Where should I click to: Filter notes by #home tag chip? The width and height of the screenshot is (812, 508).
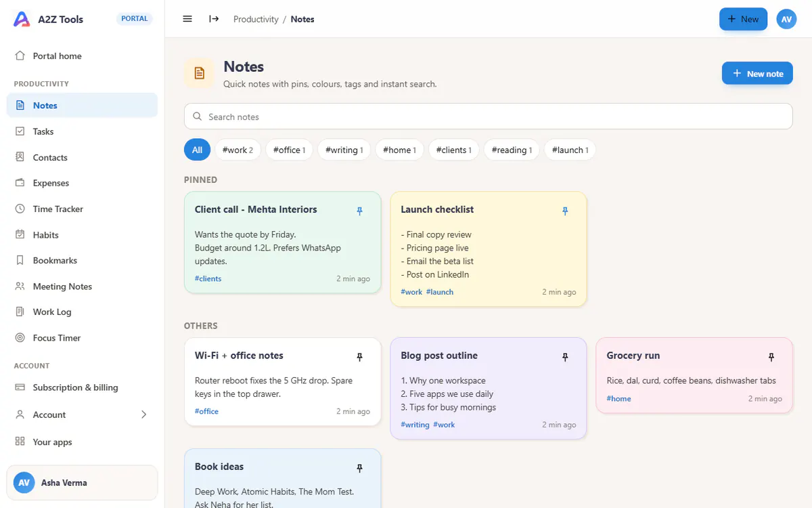point(399,150)
